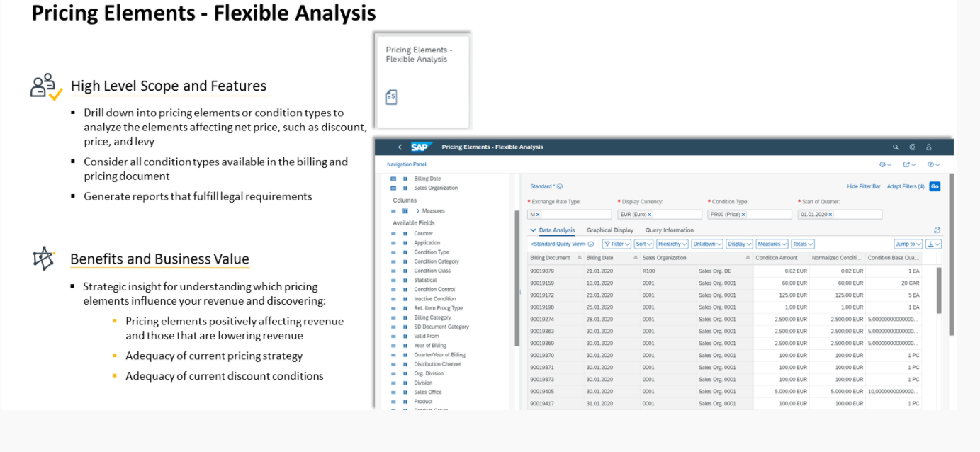Viewport: 980px width, 452px height.
Task: Click the user profile icon in header
Action: tap(929, 147)
